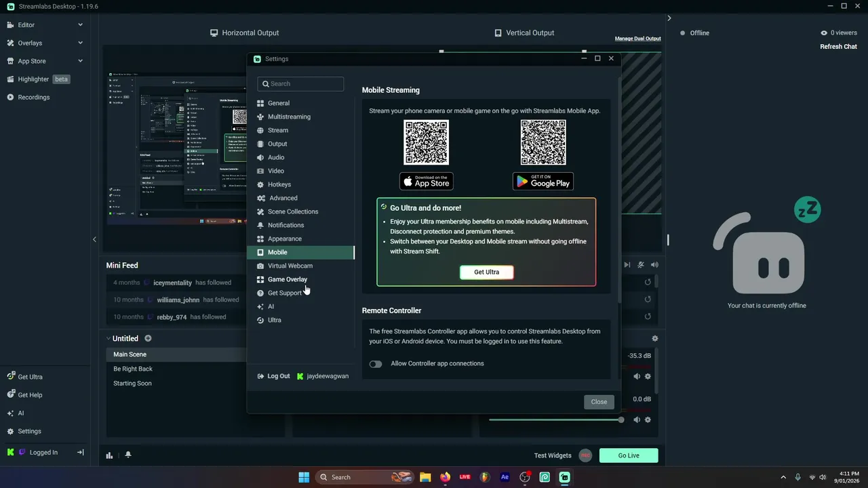Click Test Widgets

click(x=553, y=455)
